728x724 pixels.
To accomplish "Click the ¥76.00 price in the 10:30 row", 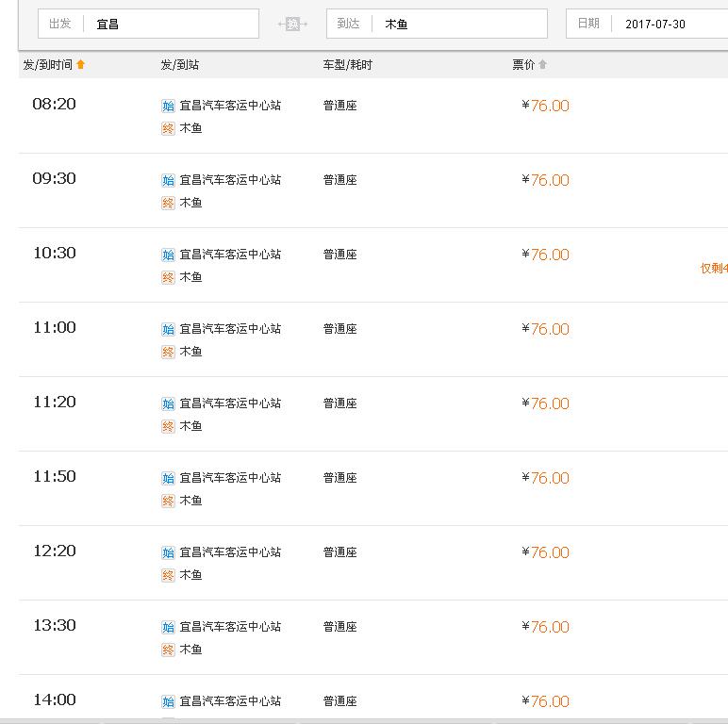I will [x=546, y=255].
